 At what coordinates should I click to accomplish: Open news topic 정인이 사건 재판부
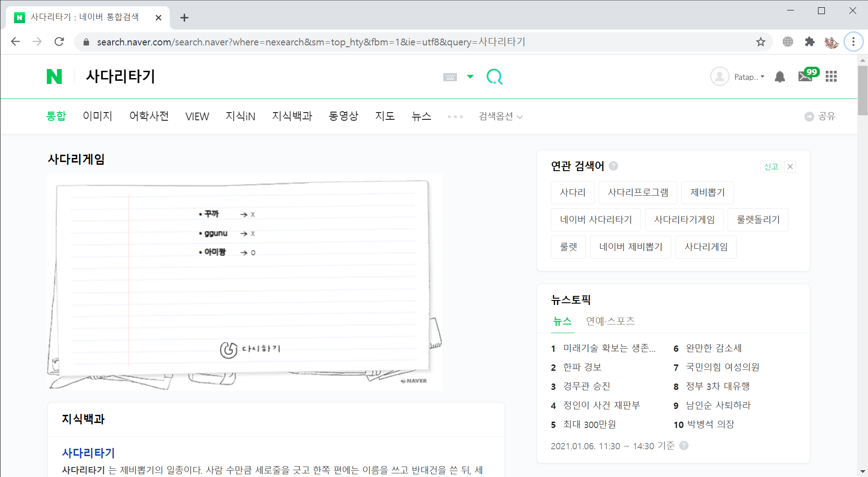tap(601, 405)
